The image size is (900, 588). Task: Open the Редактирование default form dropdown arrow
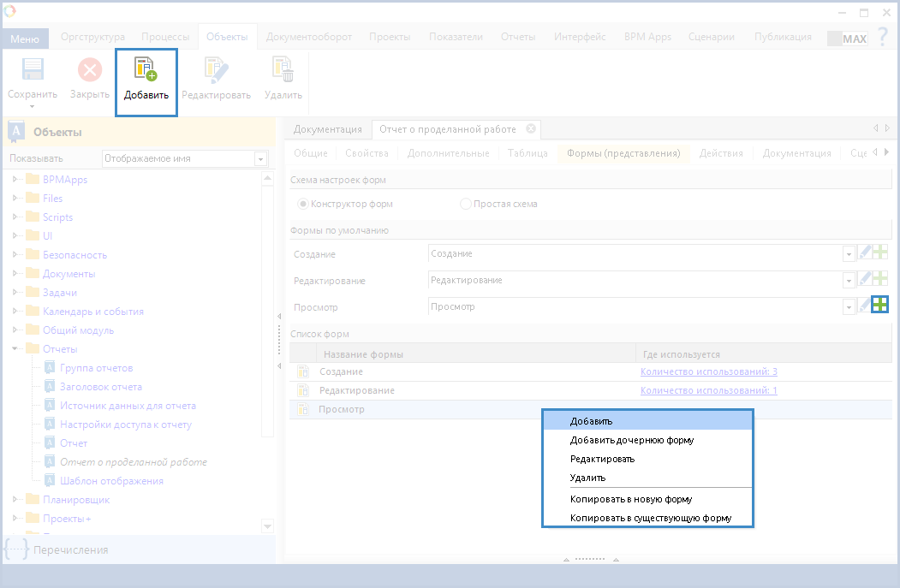pyautogui.click(x=849, y=281)
